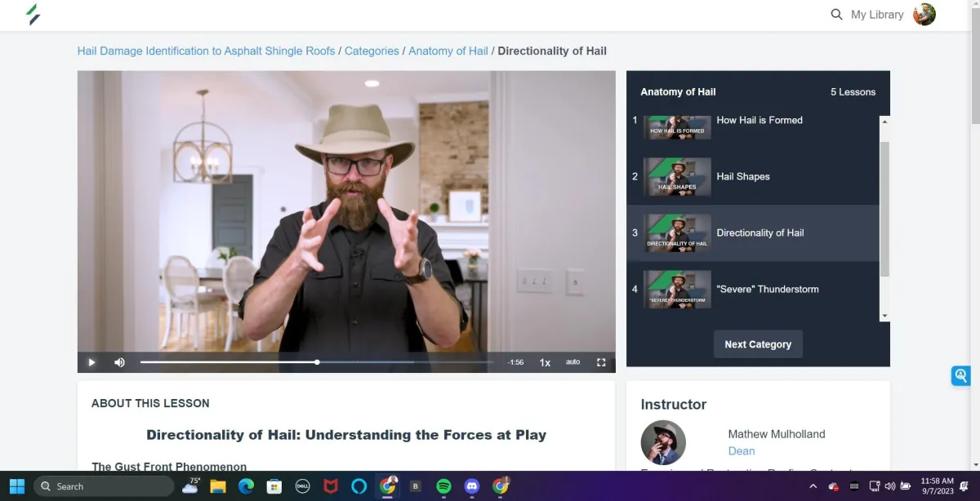Click the instructor name Mathew Mulholland
Viewport: 980px width, 501px height.
(x=777, y=434)
